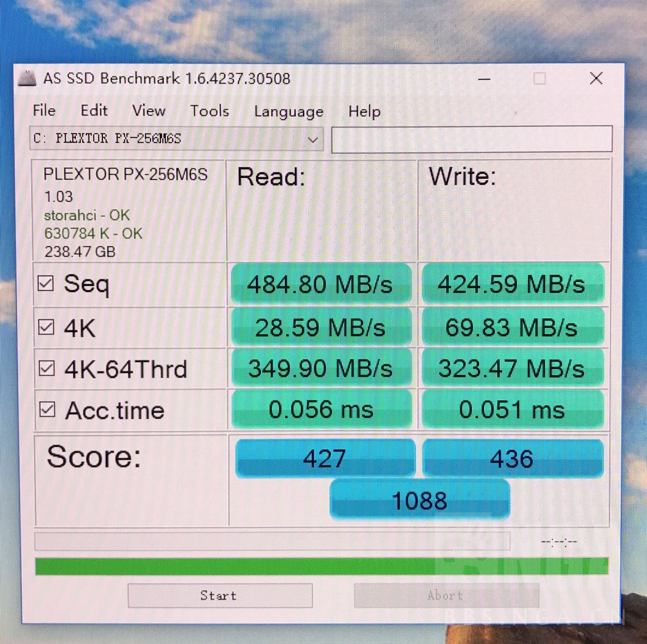Minimize the AS SSD Benchmark window
Viewport: 647px width, 644px height.
[x=484, y=79]
